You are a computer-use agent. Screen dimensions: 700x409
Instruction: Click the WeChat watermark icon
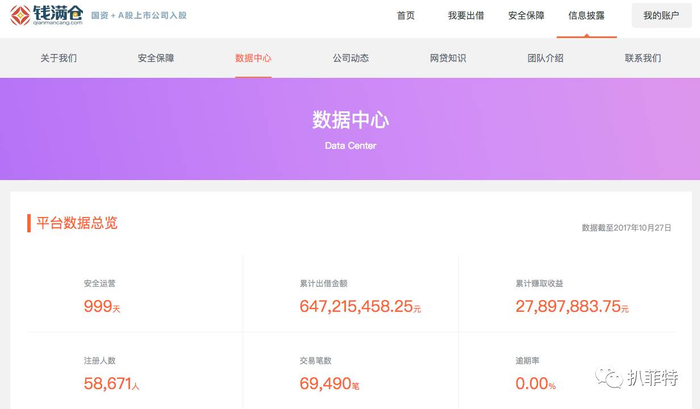(607, 377)
